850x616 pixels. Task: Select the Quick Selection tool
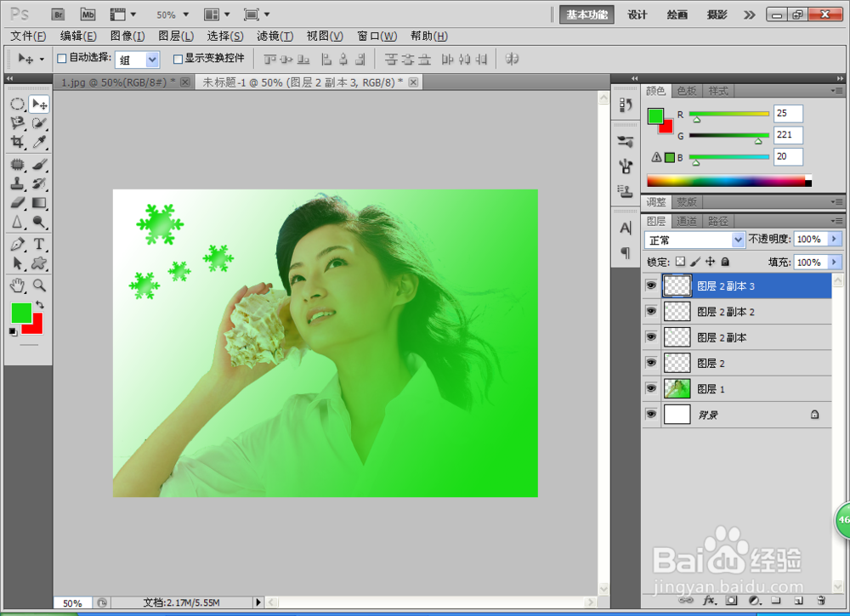point(39,123)
